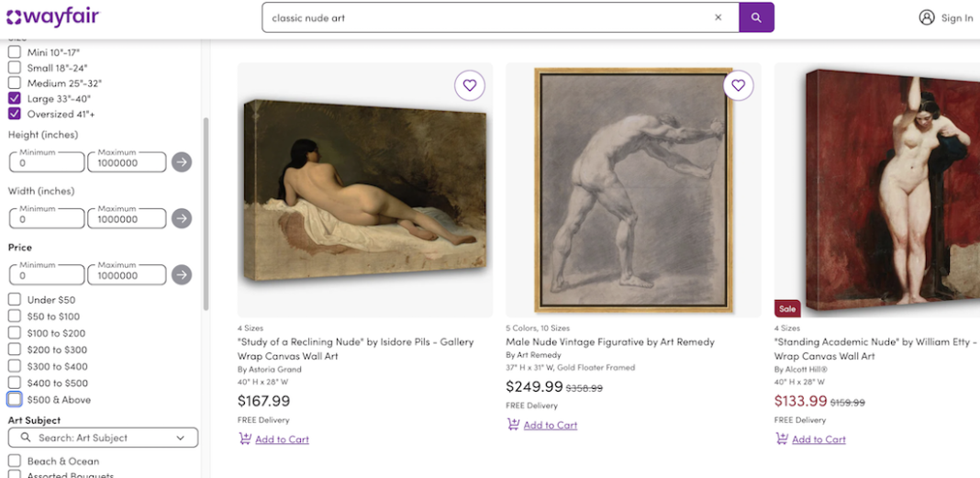This screenshot has height=478, width=980.
Task: Click the Sign In account icon
Action: coord(927,17)
